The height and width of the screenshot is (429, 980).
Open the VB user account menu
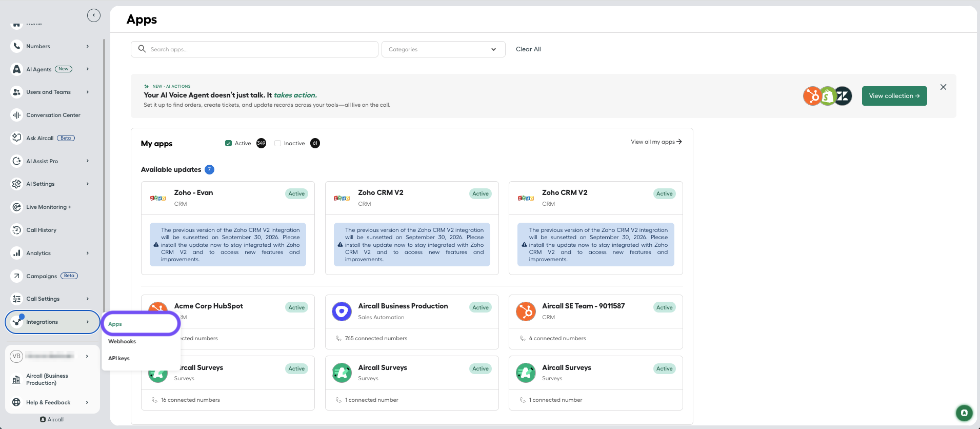tap(52, 356)
